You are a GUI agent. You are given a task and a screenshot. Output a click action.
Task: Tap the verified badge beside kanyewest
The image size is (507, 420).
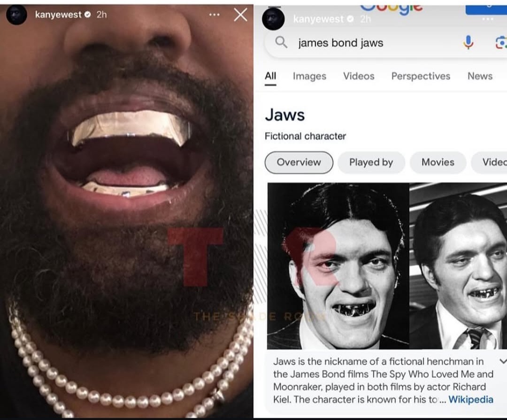point(87,15)
